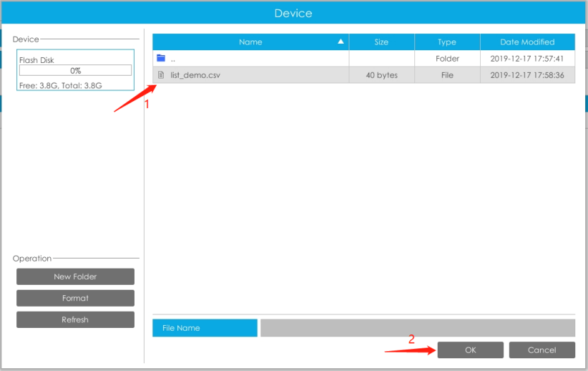Refresh the device file list
The height and width of the screenshot is (371, 588).
pyautogui.click(x=75, y=319)
